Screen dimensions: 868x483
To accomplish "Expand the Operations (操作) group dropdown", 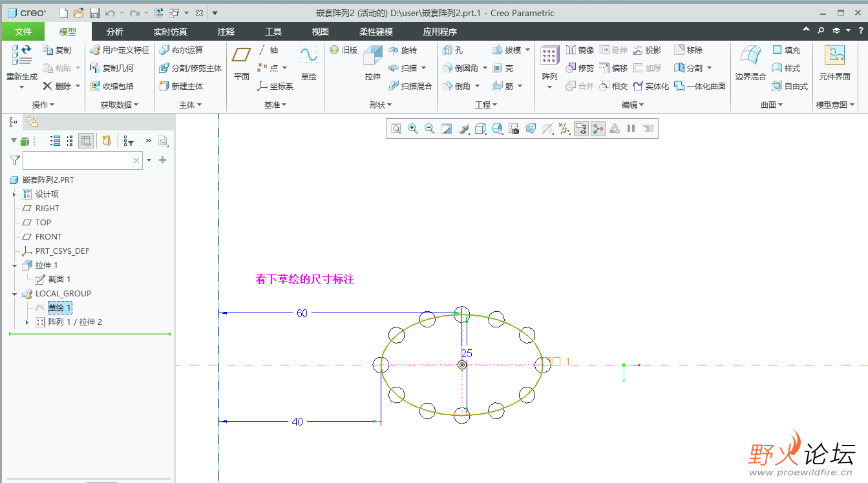I will coord(43,105).
